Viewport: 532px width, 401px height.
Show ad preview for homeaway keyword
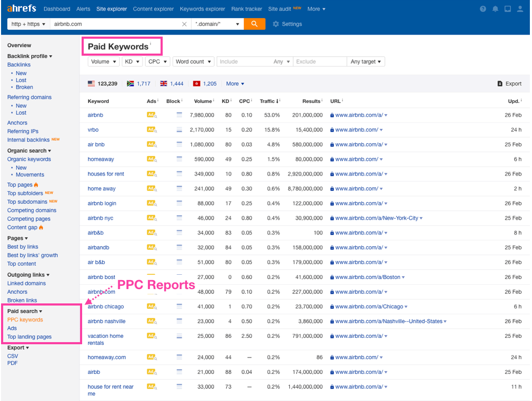[152, 159]
